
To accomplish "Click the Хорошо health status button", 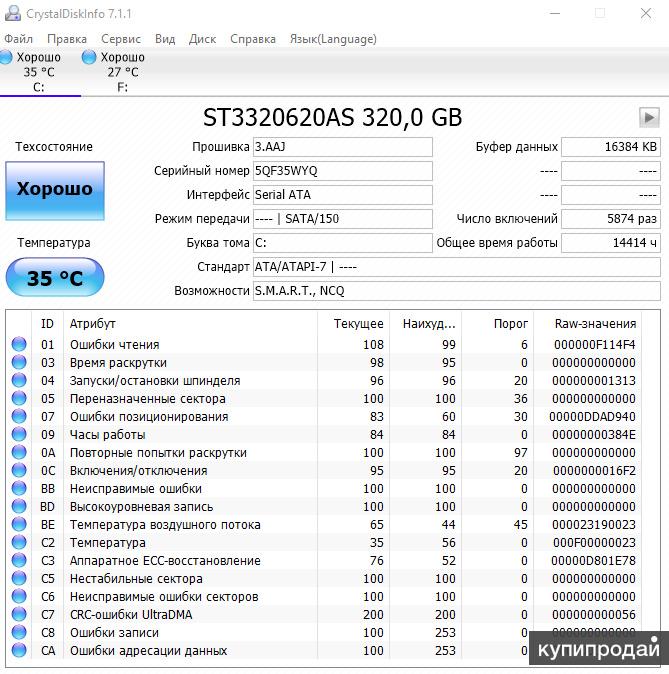I will [55, 191].
